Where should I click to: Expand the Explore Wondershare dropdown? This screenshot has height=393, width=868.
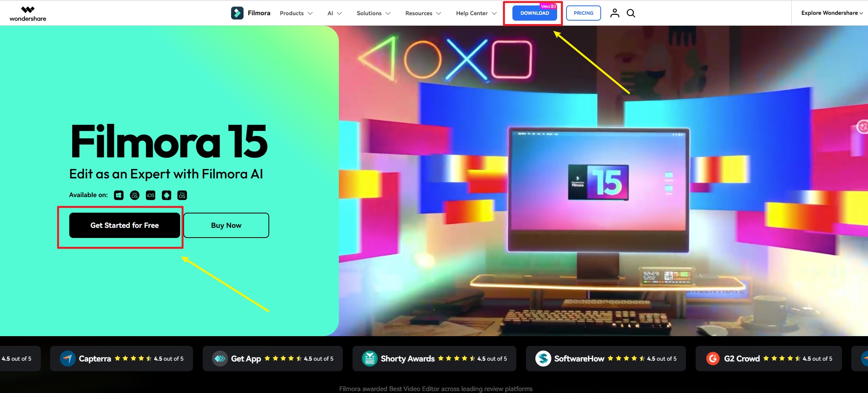tap(831, 13)
